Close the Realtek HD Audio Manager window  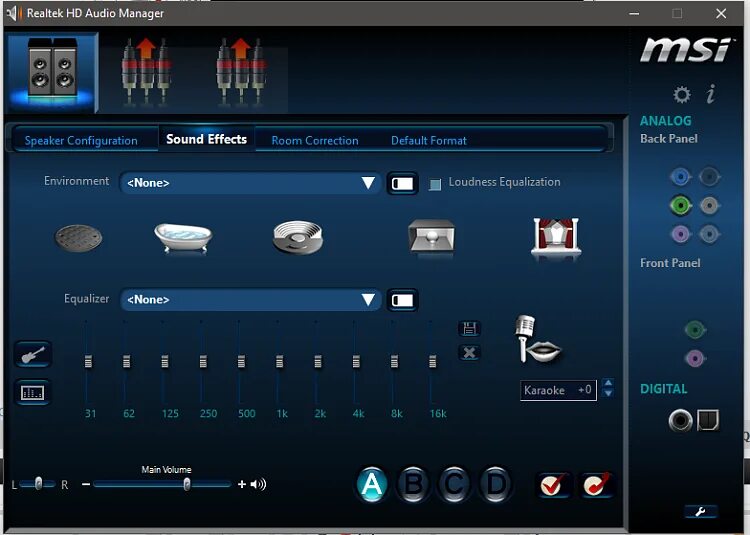721,13
